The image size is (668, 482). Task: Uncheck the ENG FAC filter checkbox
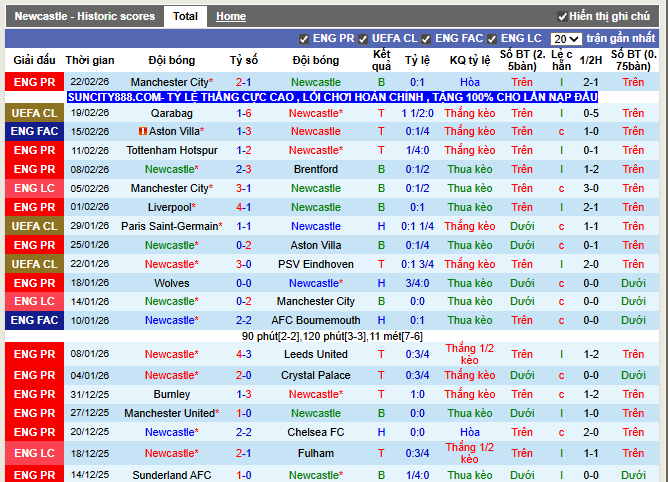click(426, 39)
